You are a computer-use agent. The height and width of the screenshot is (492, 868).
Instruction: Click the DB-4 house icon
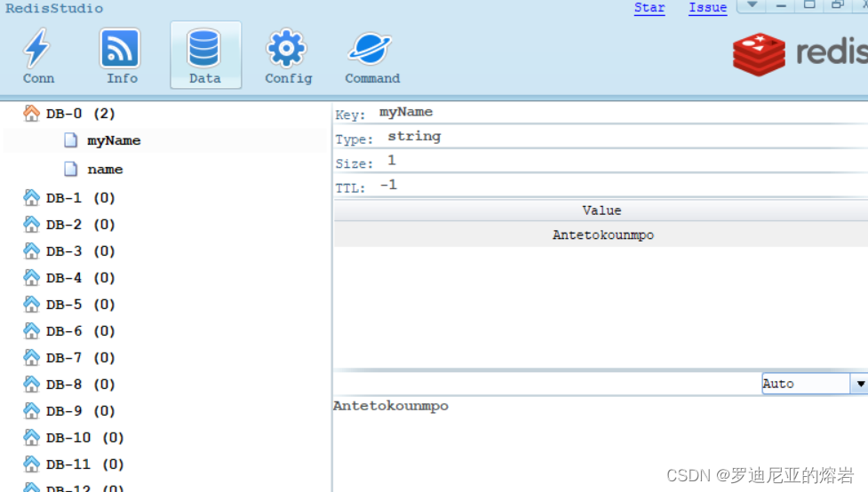tap(32, 277)
